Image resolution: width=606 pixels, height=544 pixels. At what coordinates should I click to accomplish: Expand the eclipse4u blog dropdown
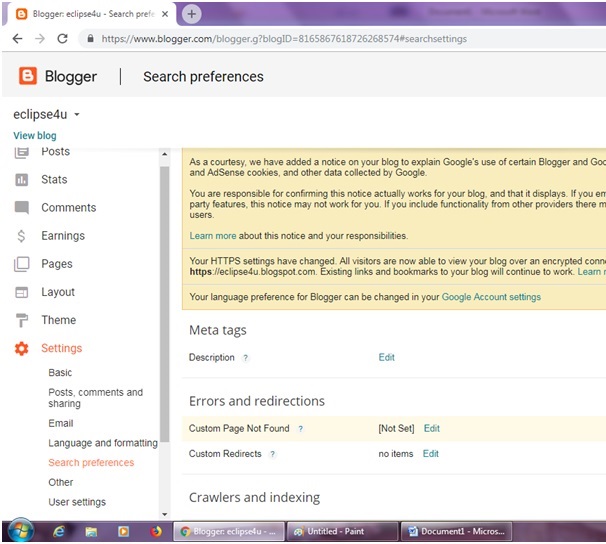pos(77,114)
